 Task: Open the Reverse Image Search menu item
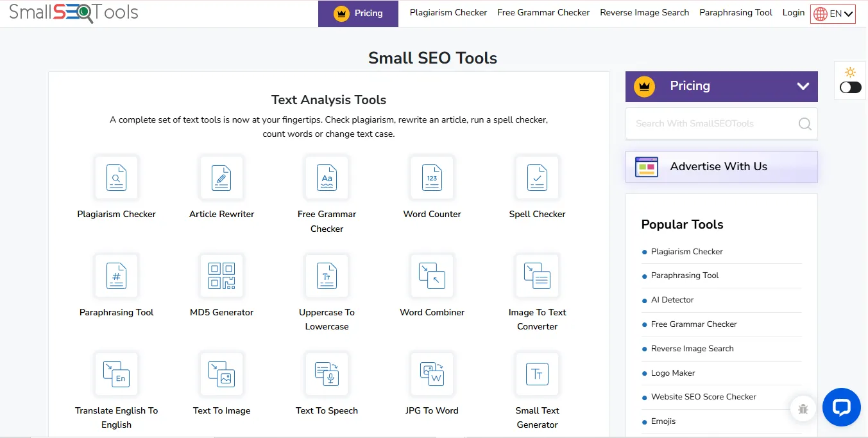(x=644, y=12)
